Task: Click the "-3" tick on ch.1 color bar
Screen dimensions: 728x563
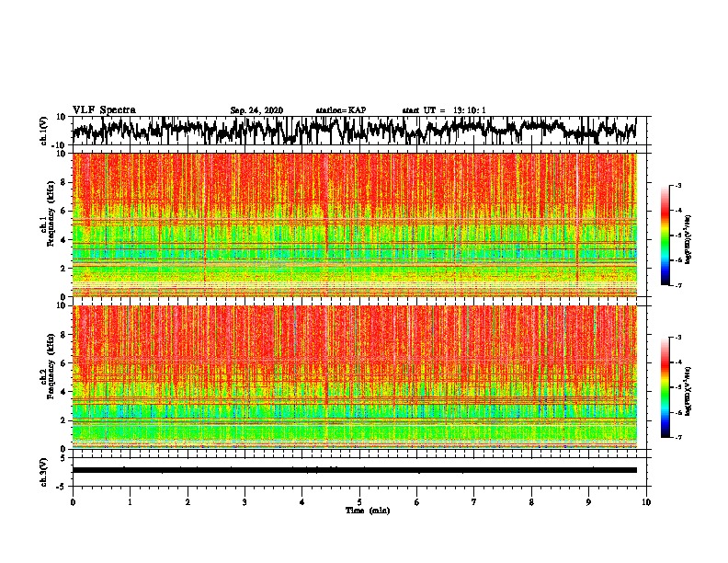Action: (678, 185)
